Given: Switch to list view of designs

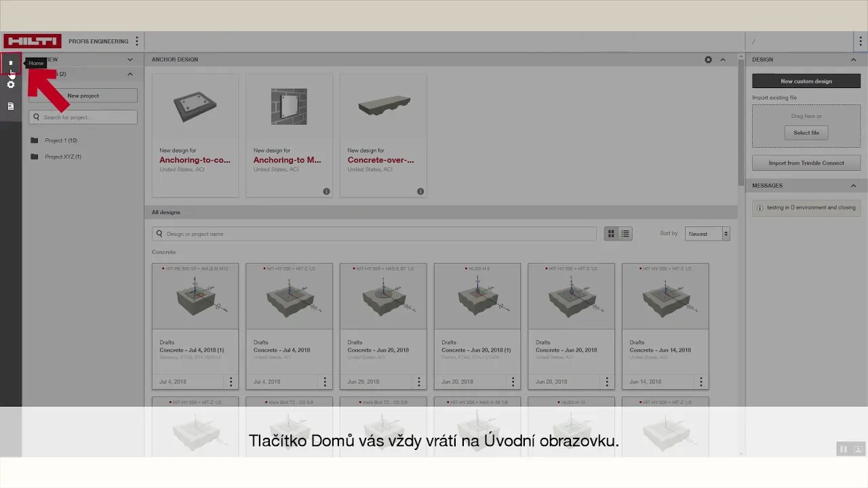Looking at the screenshot, I should coord(625,234).
